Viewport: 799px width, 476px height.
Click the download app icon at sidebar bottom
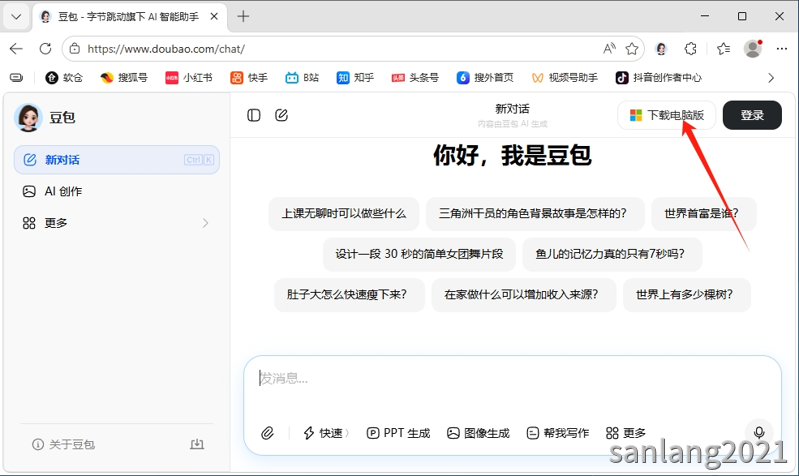197,444
